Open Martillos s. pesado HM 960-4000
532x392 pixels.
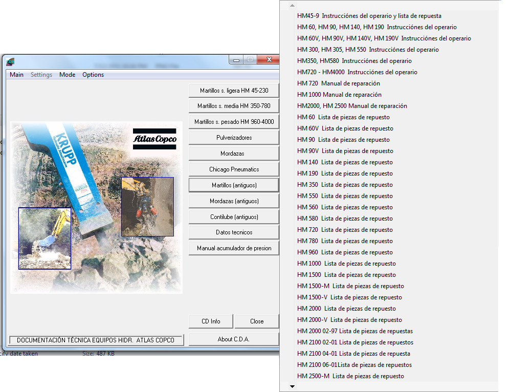pyautogui.click(x=234, y=122)
